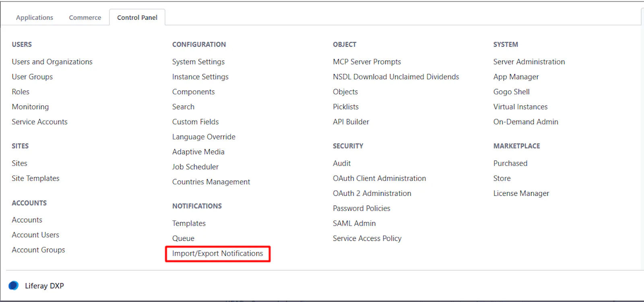This screenshot has width=644, height=302.
Task: Open License Manager
Action: tap(521, 193)
